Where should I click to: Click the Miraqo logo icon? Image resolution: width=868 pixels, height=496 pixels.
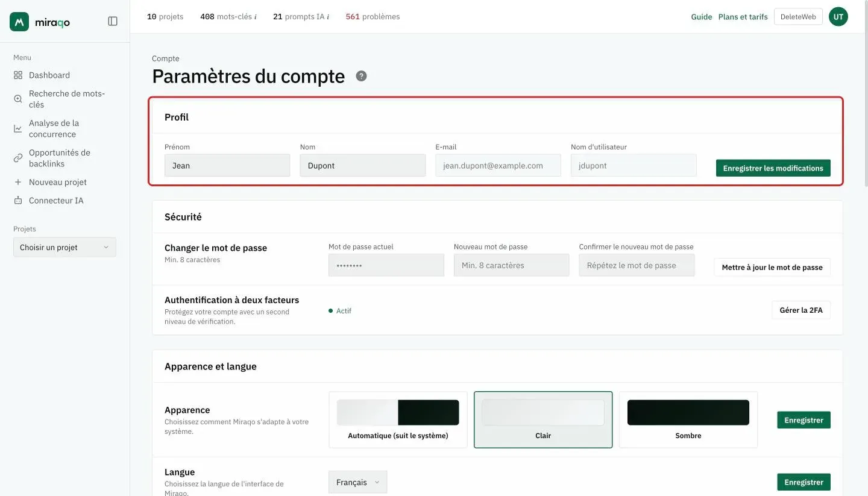click(x=19, y=22)
